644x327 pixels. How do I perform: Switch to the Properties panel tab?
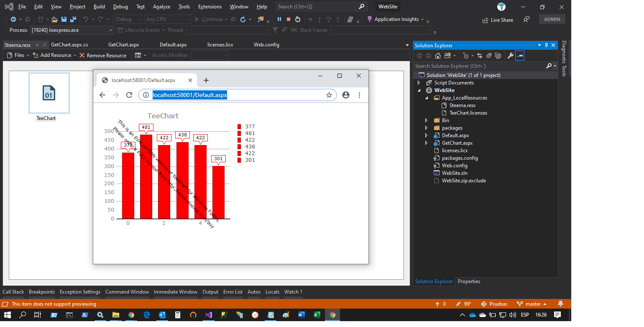tap(469, 281)
